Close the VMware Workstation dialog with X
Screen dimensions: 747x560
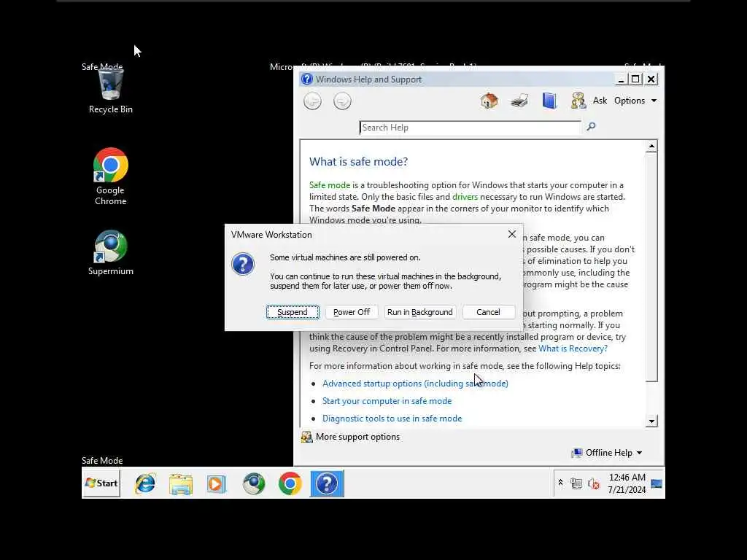[x=511, y=234]
